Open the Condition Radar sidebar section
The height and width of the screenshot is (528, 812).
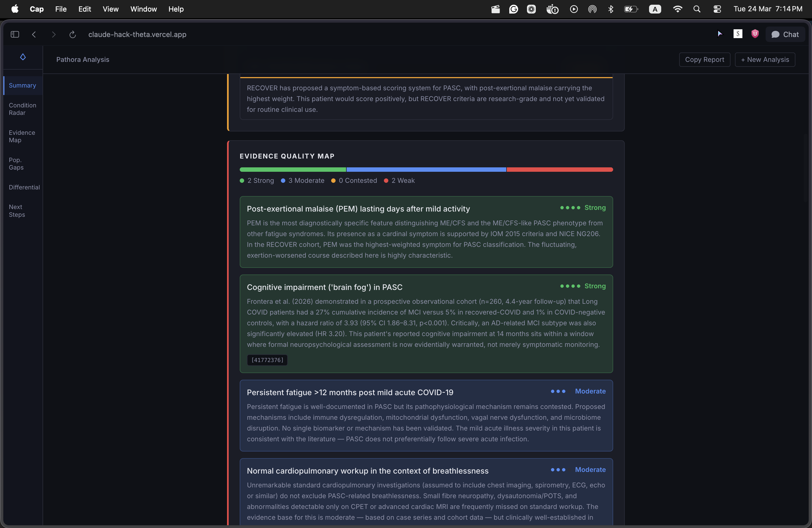click(x=22, y=109)
